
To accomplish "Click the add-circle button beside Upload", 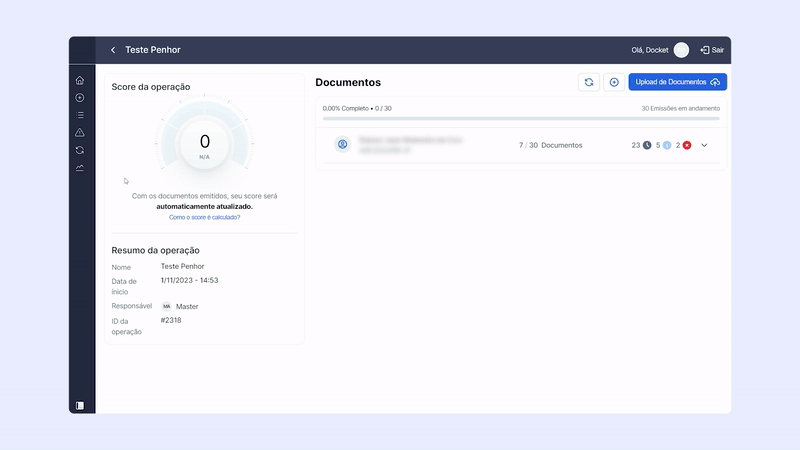I will click(614, 82).
